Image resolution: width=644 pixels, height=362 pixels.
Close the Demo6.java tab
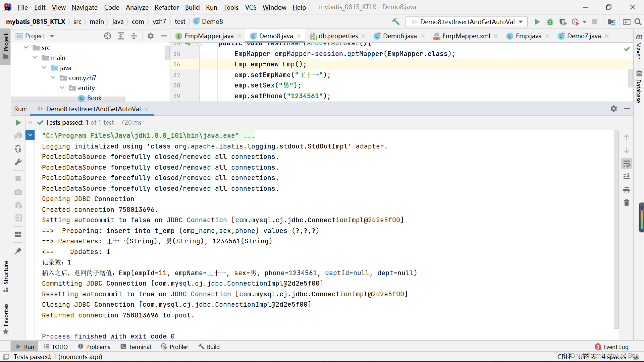pyautogui.click(x=423, y=36)
